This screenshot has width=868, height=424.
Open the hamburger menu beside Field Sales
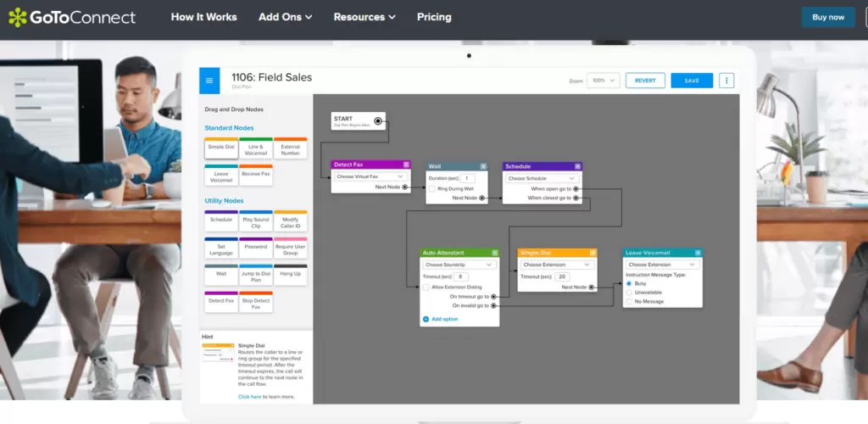coord(209,81)
